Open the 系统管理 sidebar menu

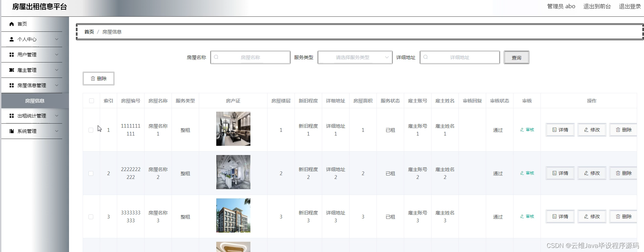[x=32, y=131]
